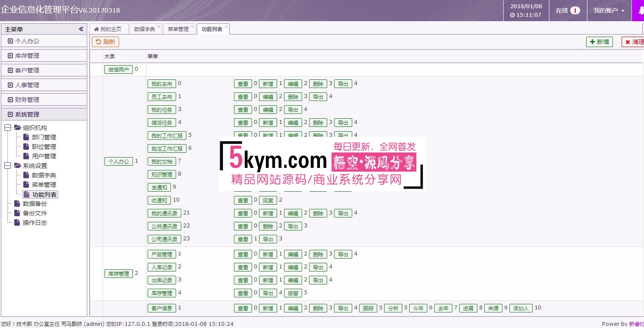The image size is (644, 328).
Task: Click 删除 in the 公共通讯录 row
Action: [268, 226]
